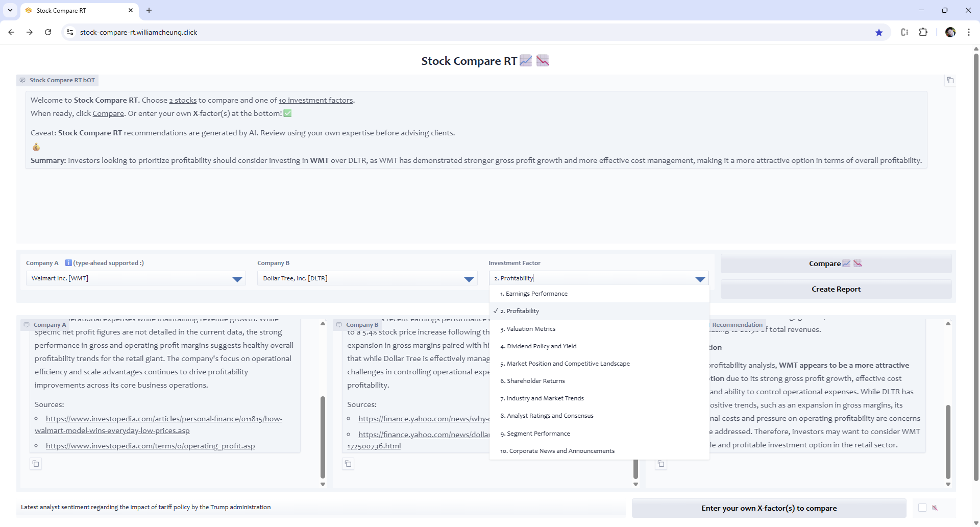The image size is (980, 527).
Task: Click Enter your own X-factor(s) to compare
Action: click(769, 508)
